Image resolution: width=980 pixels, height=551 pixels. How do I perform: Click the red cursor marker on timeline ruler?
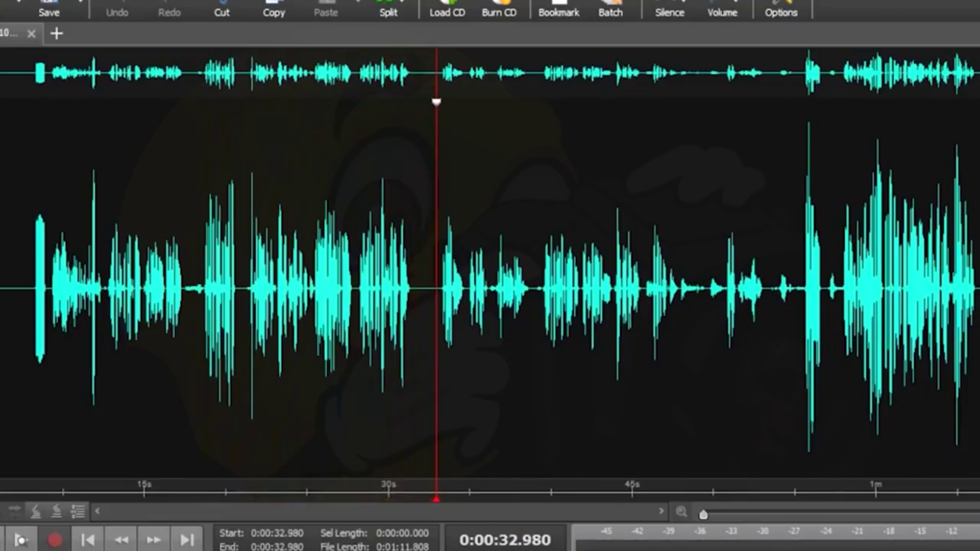(436, 498)
